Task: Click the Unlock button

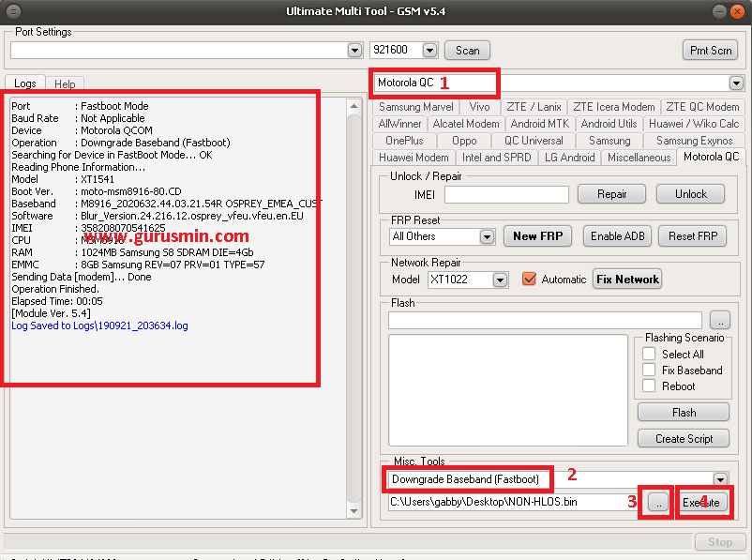Action: (x=691, y=194)
